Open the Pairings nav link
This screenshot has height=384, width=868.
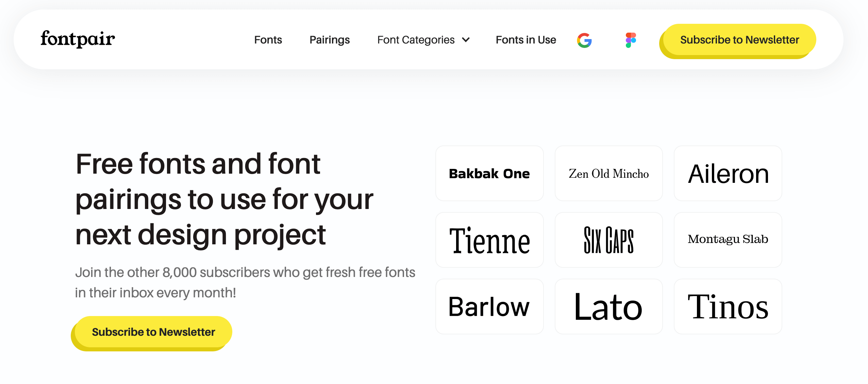[329, 40]
